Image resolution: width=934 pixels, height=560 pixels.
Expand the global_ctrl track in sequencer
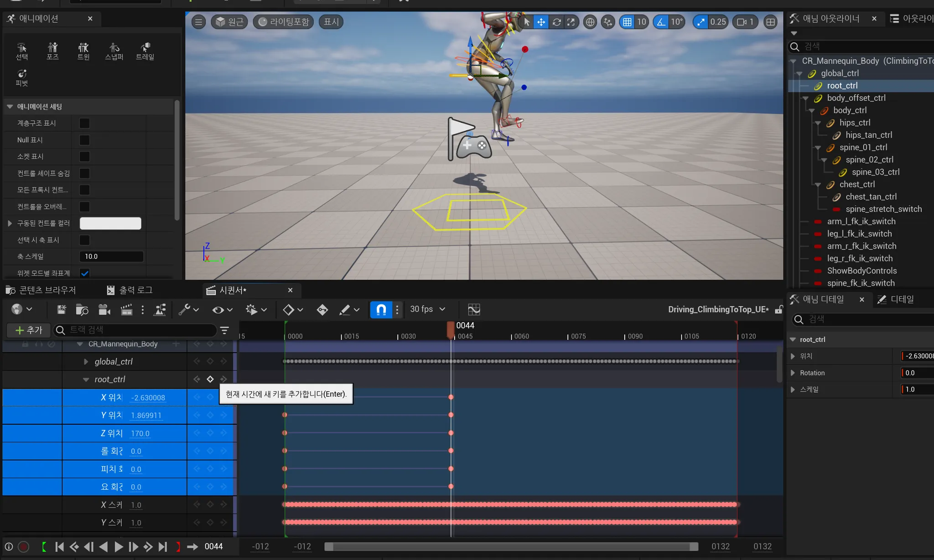pyautogui.click(x=86, y=361)
